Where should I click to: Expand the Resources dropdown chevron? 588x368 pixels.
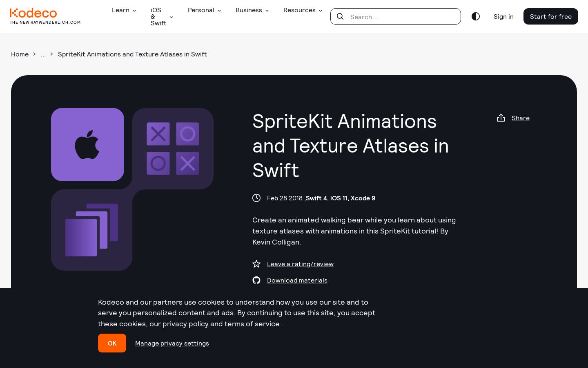click(x=321, y=11)
